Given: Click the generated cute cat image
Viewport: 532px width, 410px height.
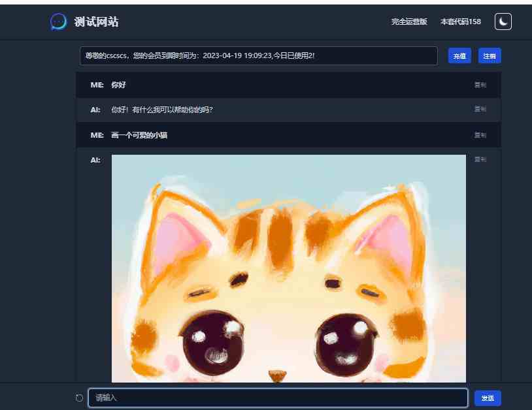Looking at the screenshot, I should [288, 268].
